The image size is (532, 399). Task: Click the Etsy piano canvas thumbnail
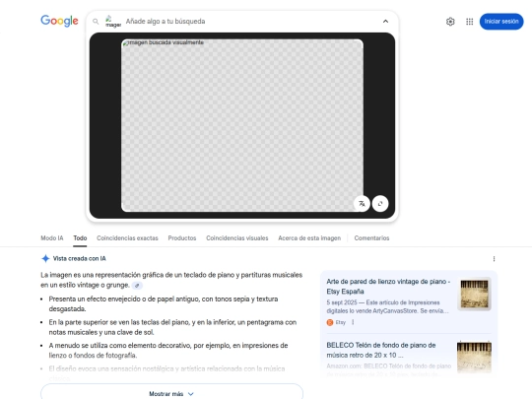[474, 294]
